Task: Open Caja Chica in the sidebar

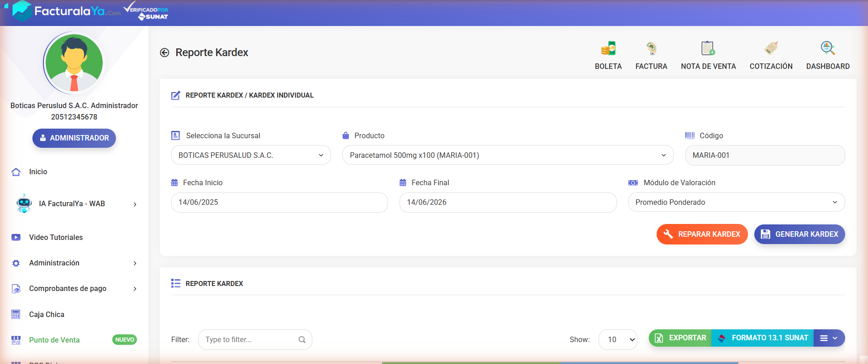Action: click(47, 314)
